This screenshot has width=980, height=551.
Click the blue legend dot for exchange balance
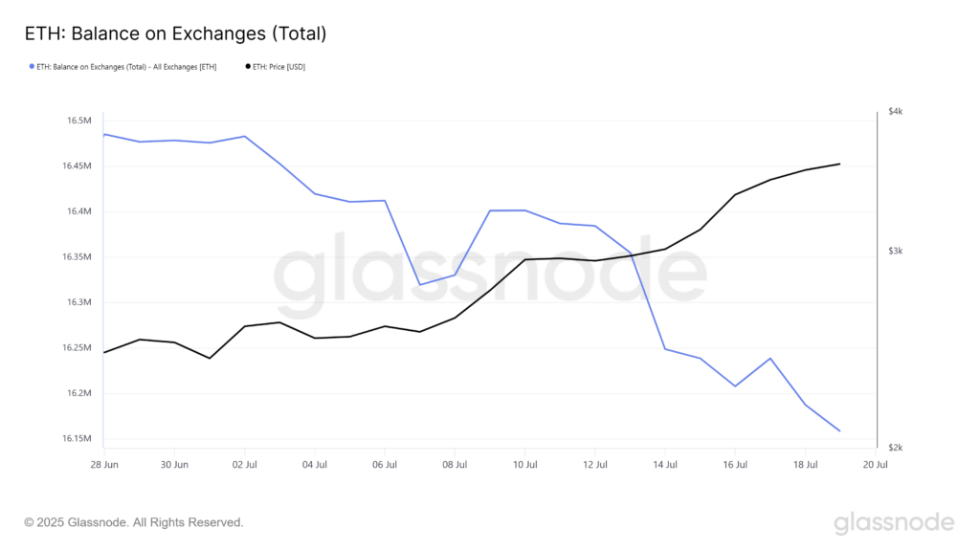point(32,67)
